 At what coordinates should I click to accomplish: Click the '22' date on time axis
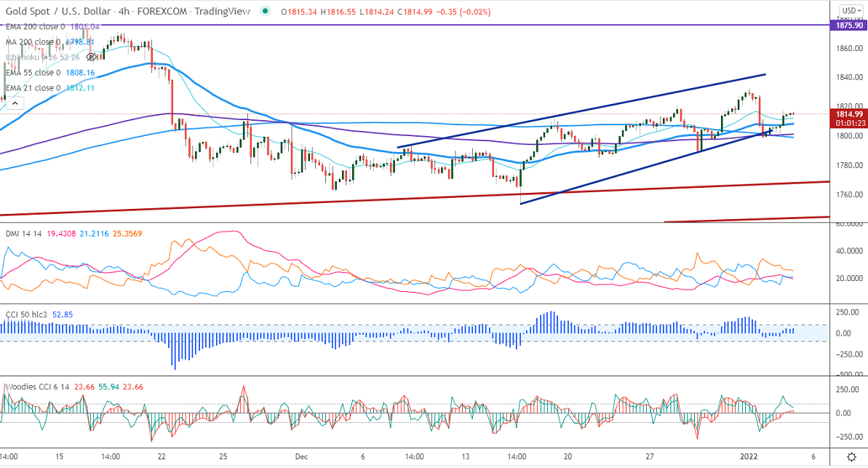click(162, 457)
